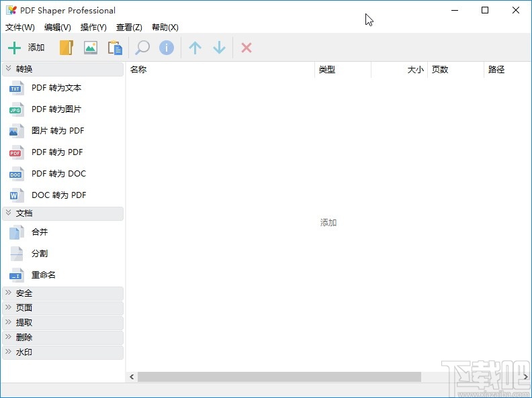Click the JPG icon for PDF 转为图片
Screen dimensions: 532x398
(x=16, y=109)
